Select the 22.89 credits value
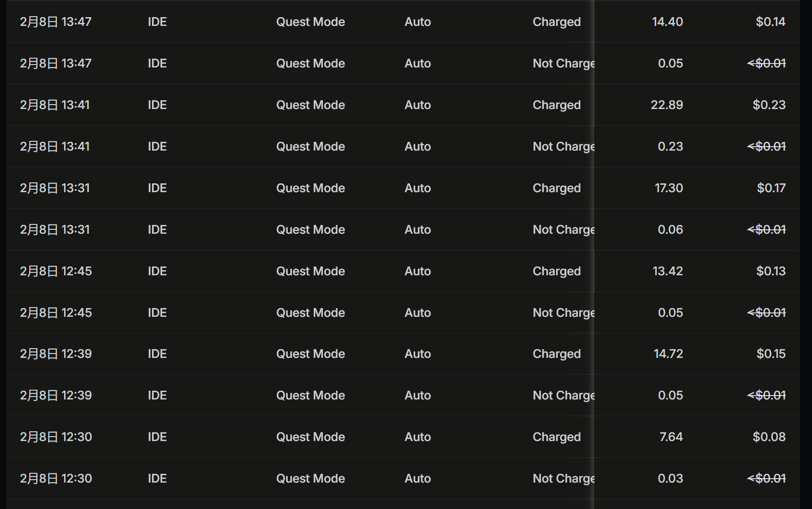Viewport: 812px width, 509px height. click(x=667, y=105)
